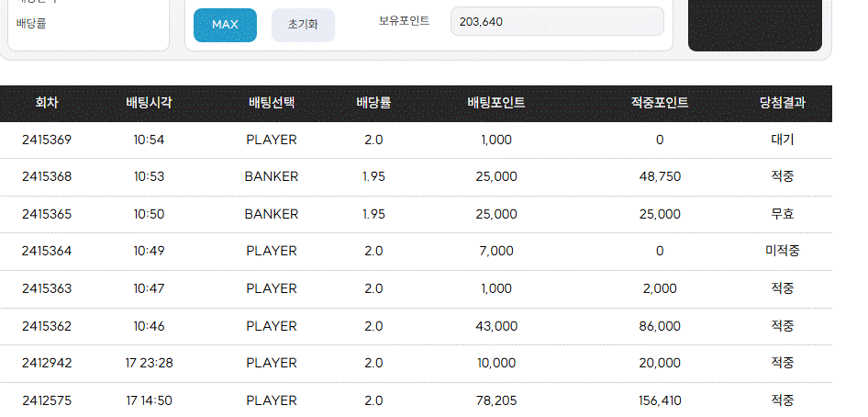
Task: Click the 적중포인트 column header
Action: click(660, 103)
